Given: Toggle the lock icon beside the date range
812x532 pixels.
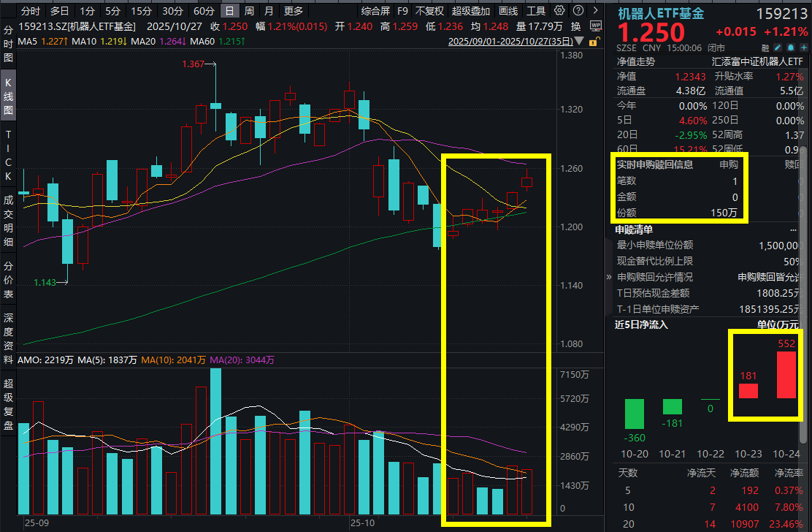Looking at the screenshot, I should (594, 43).
